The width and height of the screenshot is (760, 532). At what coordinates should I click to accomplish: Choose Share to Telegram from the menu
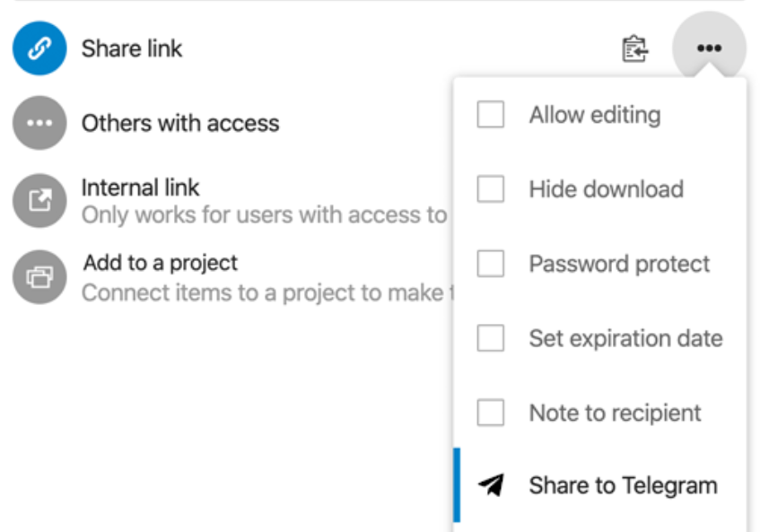623,485
